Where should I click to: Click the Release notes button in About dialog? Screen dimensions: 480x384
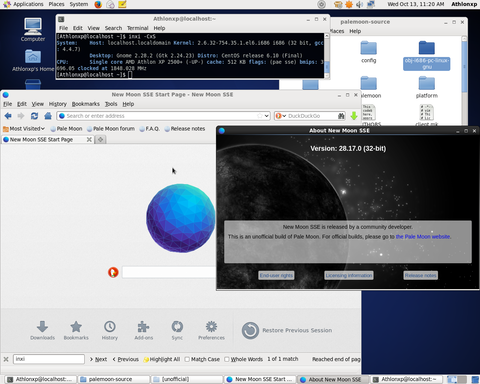click(x=420, y=275)
